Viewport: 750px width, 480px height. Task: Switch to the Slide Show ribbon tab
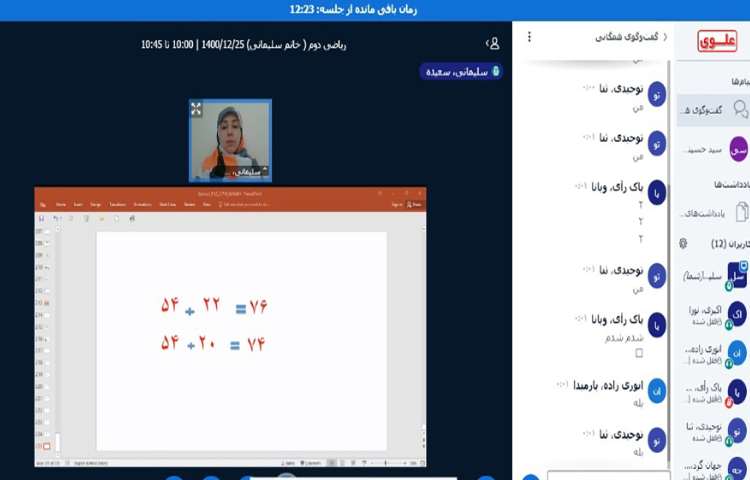point(167,205)
